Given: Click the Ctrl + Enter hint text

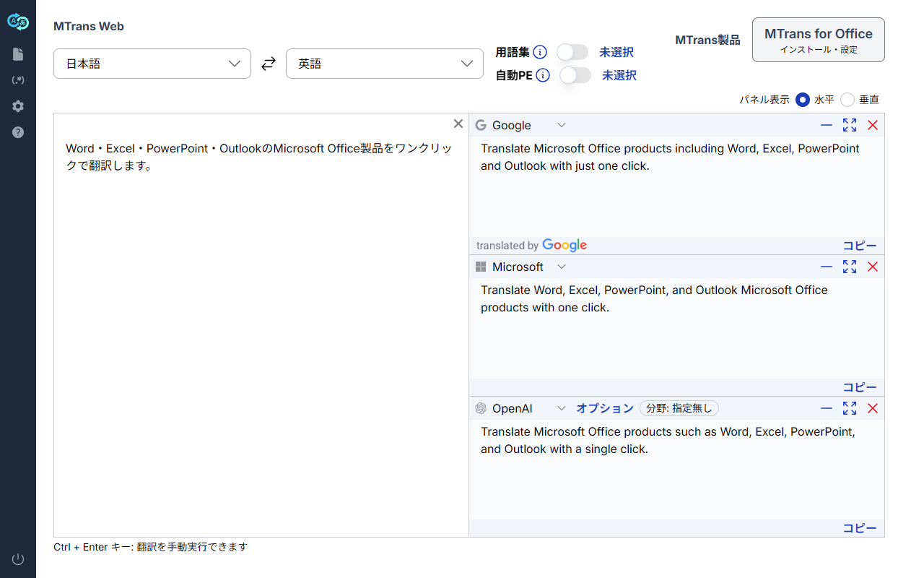Looking at the screenshot, I should coord(150,547).
